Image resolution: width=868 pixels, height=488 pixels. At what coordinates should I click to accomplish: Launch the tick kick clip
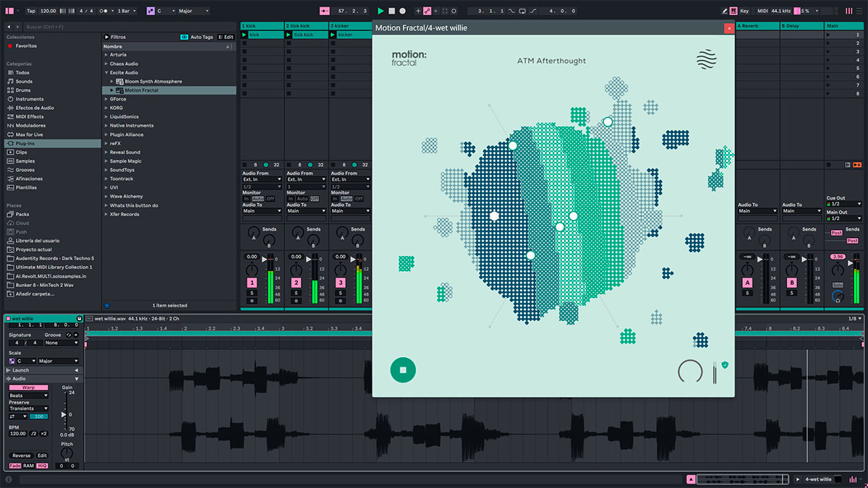(x=289, y=35)
